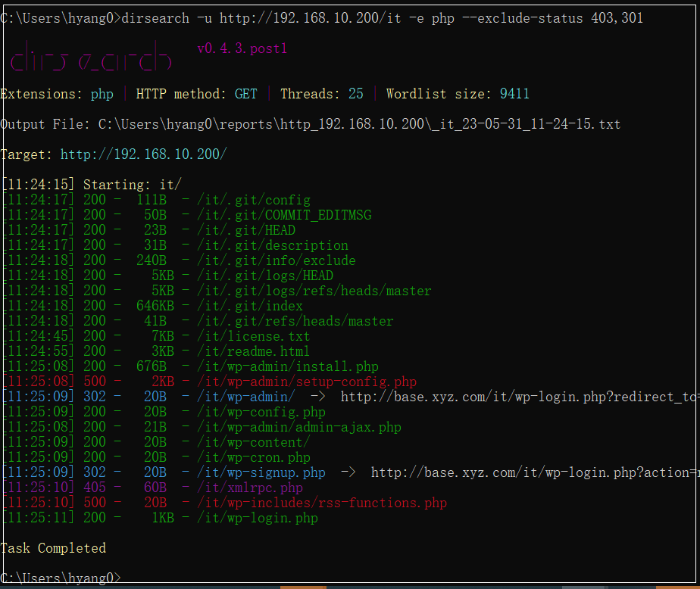Click the /it/wp-admin/install.php result
Image resolution: width=700 pixels, height=589 pixels.
click(288, 366)
